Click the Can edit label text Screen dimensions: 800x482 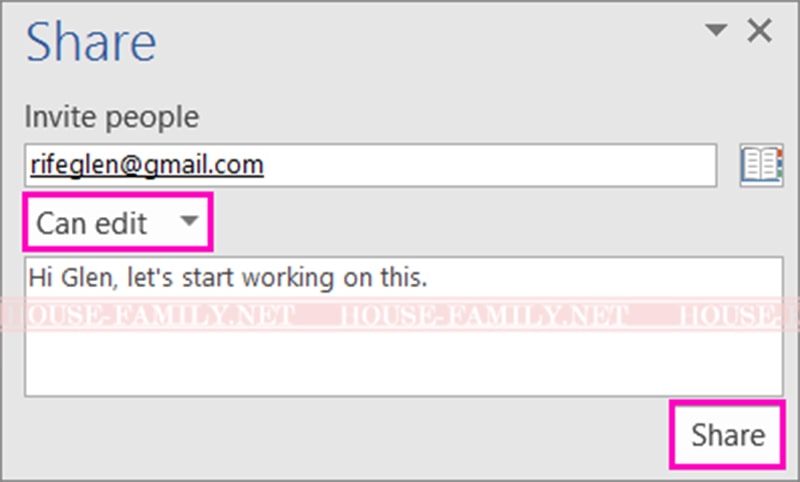coord(91,223)
